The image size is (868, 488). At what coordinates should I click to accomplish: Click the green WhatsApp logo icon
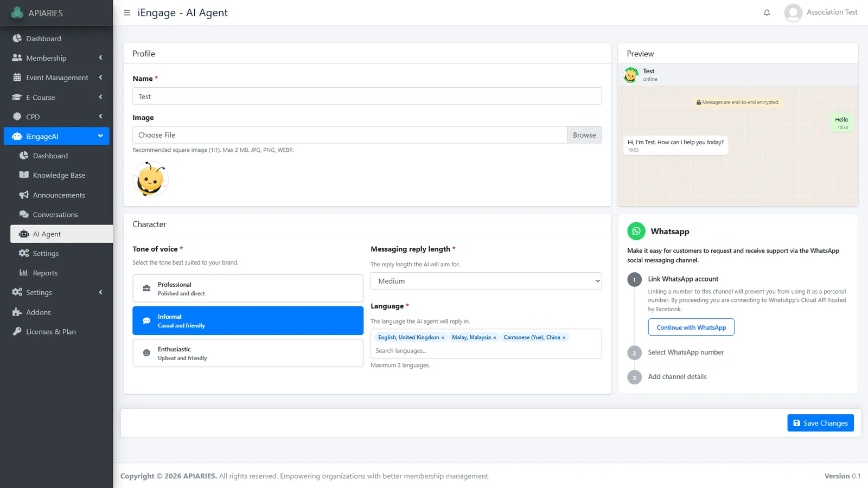[636, 231]
